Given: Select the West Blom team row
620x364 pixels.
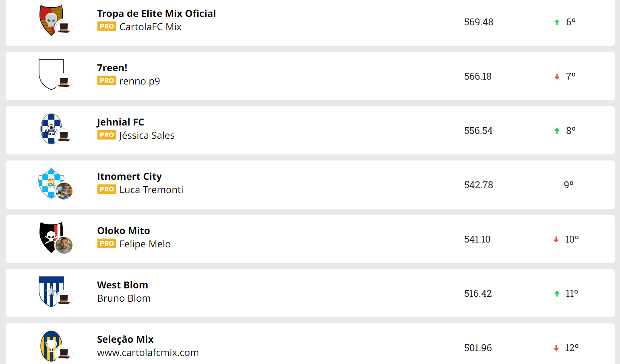Looking at the screenshot, I should pos(310,293).
